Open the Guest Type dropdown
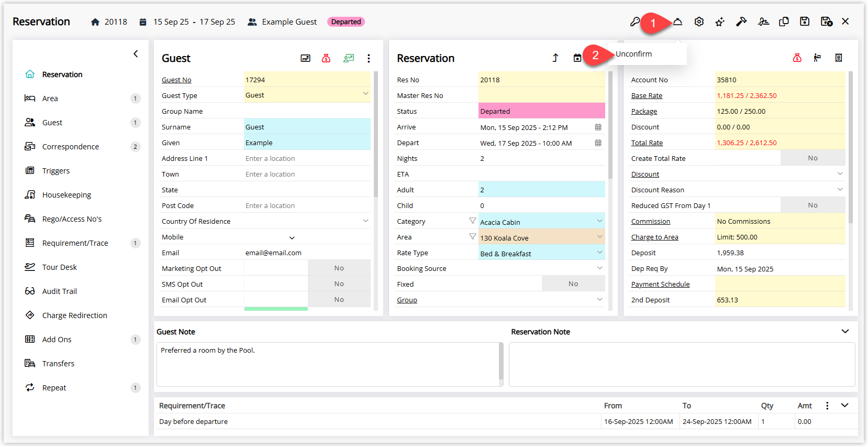The height and width of the screenshot is (447, 868). 365,94
